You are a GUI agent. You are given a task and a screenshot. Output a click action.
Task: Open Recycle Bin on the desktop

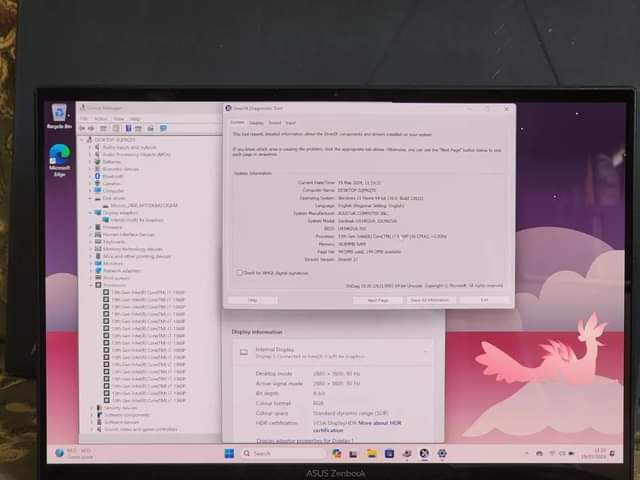point(59,116)
